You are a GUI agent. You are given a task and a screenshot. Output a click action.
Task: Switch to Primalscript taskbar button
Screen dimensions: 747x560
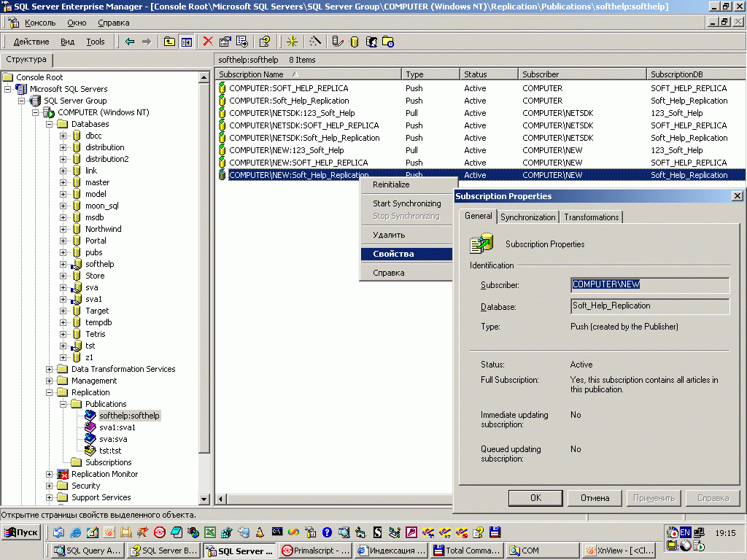pyautogui.click(x=316, y=551)
